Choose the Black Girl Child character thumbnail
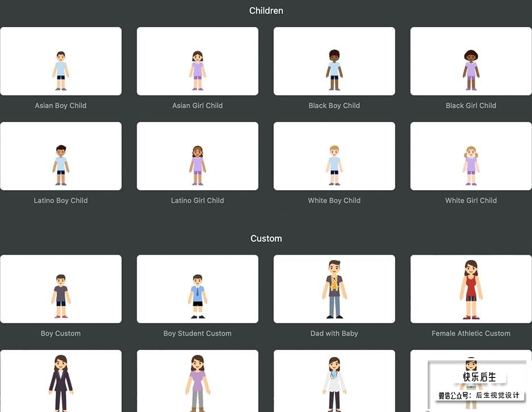This screenshot has height=412, width=532. pos(471,61)
